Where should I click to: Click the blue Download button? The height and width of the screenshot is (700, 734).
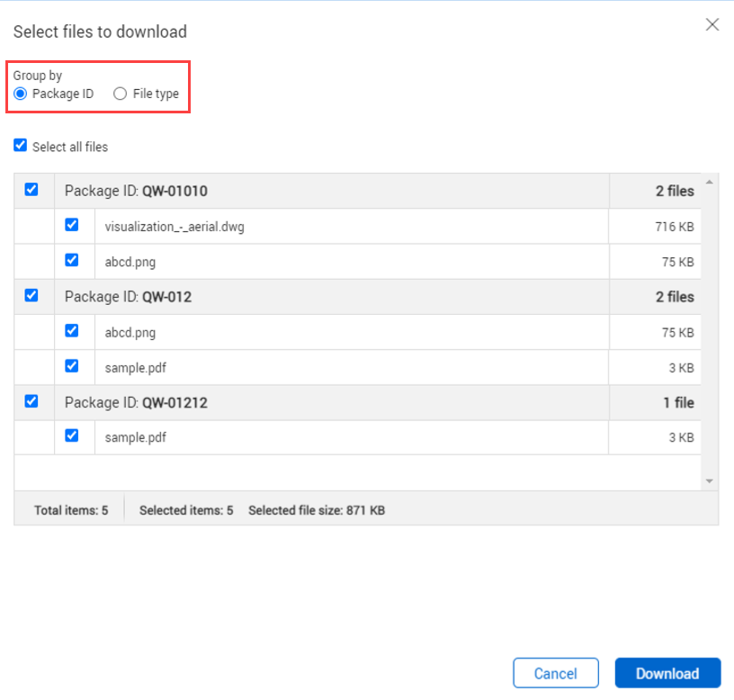coord(667,673)
